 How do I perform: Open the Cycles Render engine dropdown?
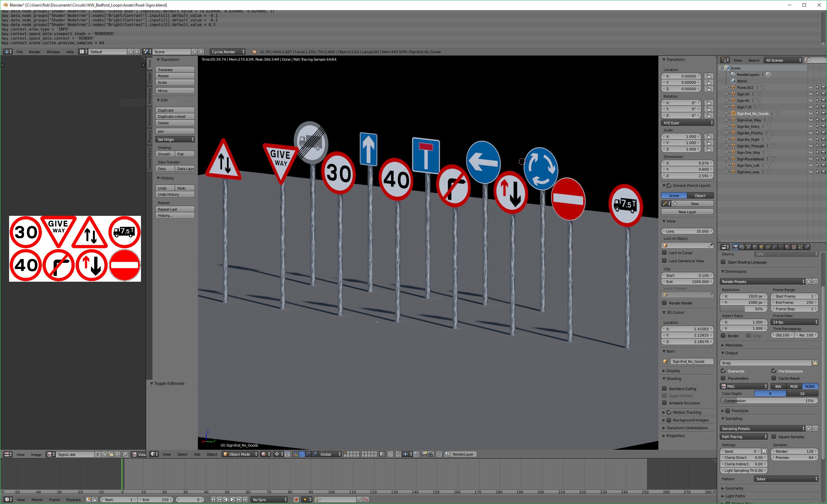[228, 52]
